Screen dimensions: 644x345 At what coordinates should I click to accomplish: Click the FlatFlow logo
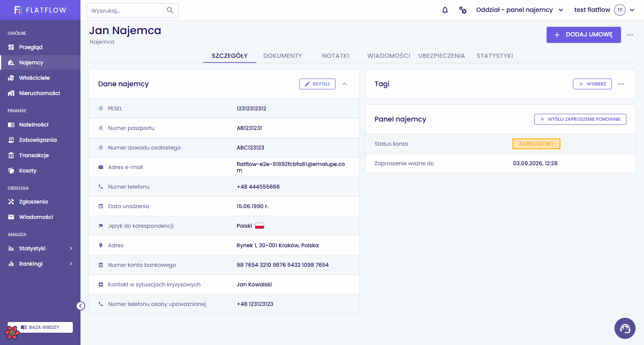pos(40,10)
